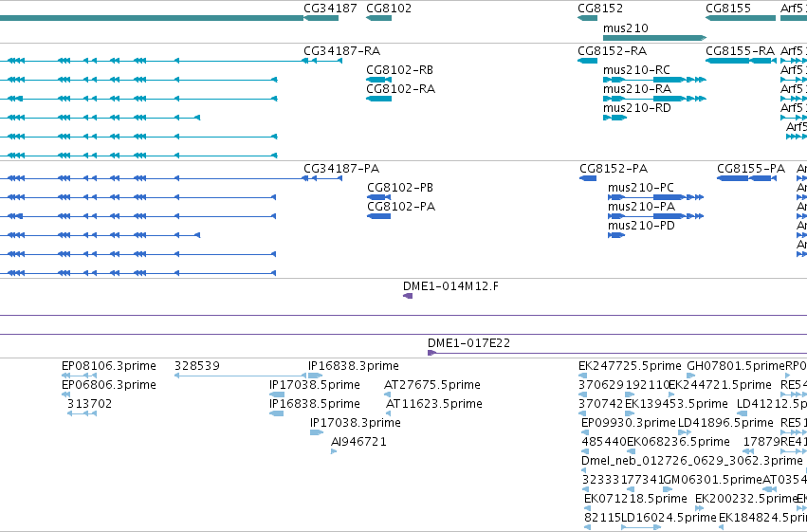Screen dimensions: 807x532
Task: Click the CG8152 gene label
Action: pos(600,9)
